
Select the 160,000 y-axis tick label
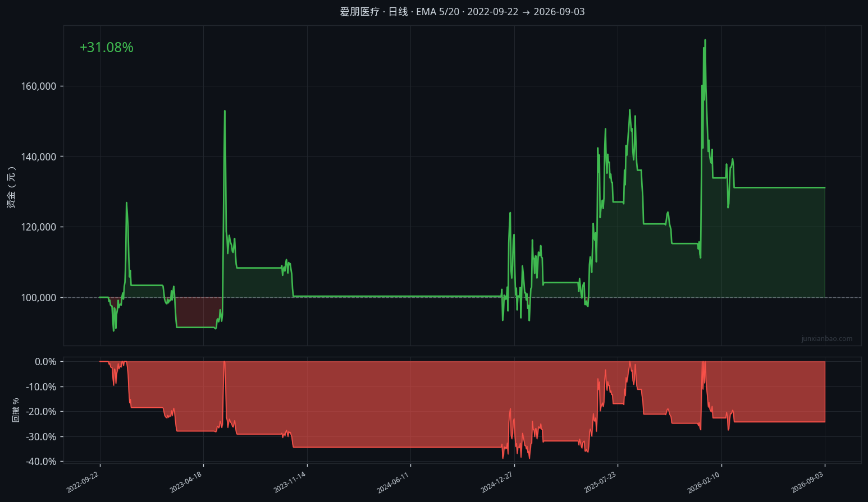[x=39, y=86]
